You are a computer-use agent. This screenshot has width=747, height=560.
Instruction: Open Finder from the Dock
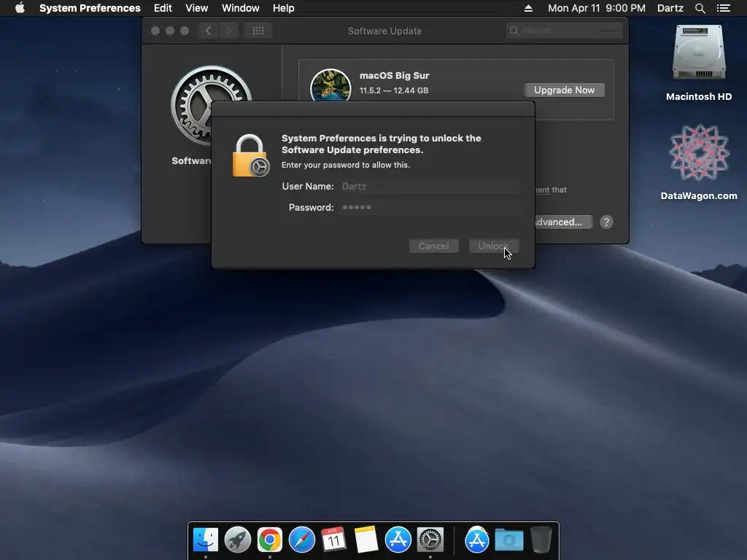point(205,540)
